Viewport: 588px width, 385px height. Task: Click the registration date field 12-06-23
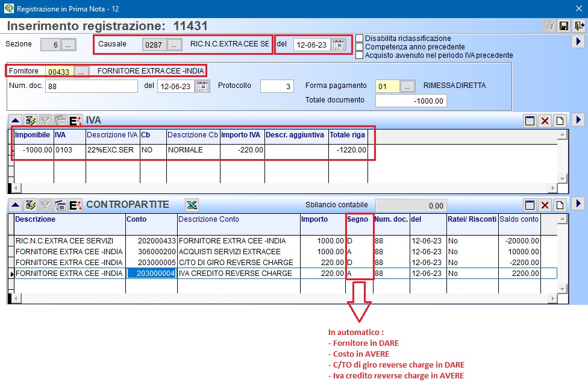click(312, 45)
